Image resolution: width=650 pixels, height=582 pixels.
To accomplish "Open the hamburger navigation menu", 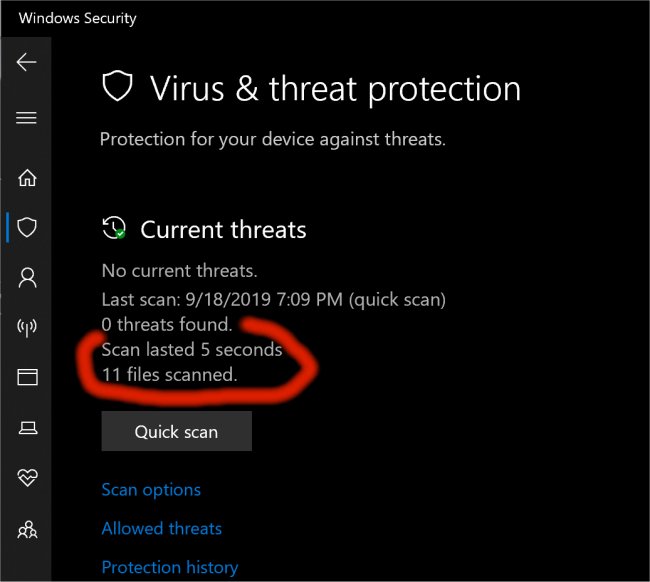I will 27,118.
